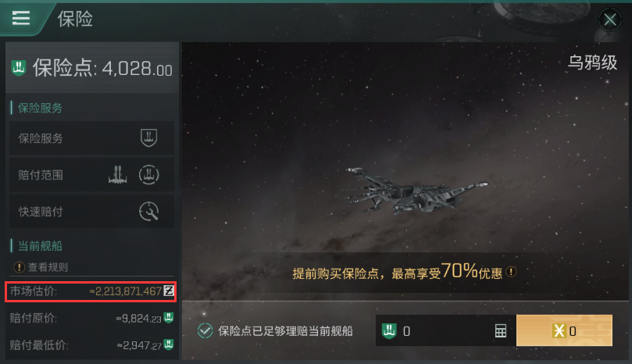Click the gold purchase button
Screen dimensions: 632x364
pyautogui.click(x=564, y=330)
